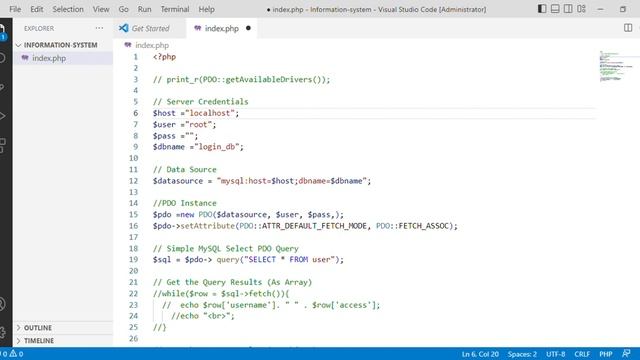Select the index.php editor tab
This screenshot has width=640, height=360.
[x=222, y=28]
